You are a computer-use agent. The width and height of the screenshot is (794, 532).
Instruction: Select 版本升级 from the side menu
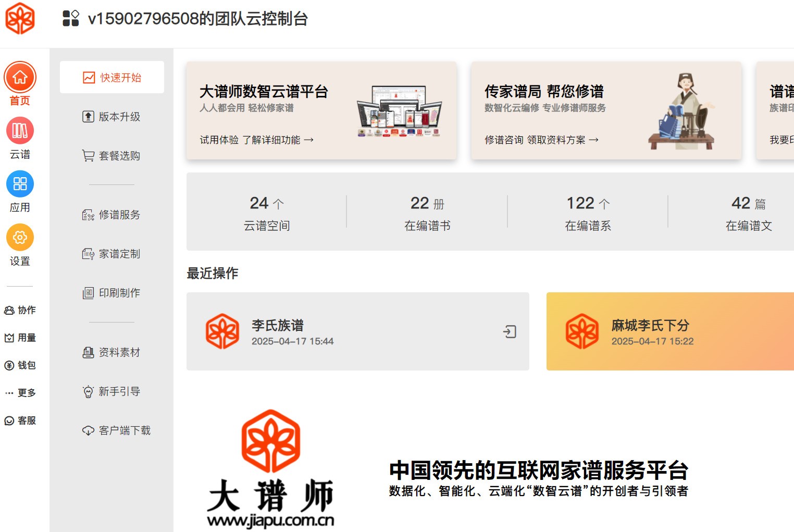[112, 117]
